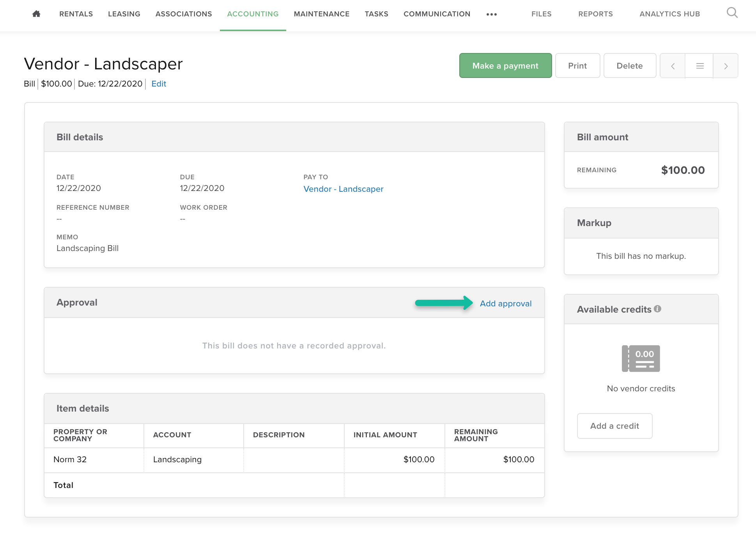Delete this bill
The image size is (756, 555).
(630, 66)
